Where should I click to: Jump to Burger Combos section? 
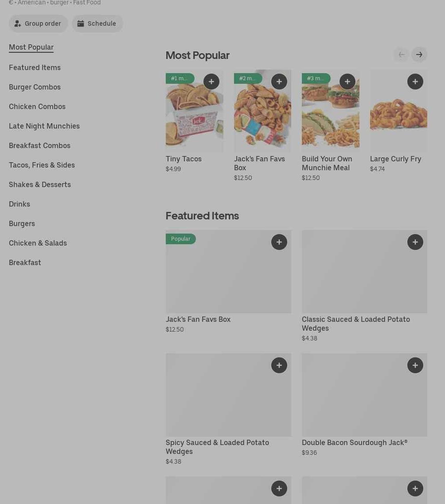[35, 87]
